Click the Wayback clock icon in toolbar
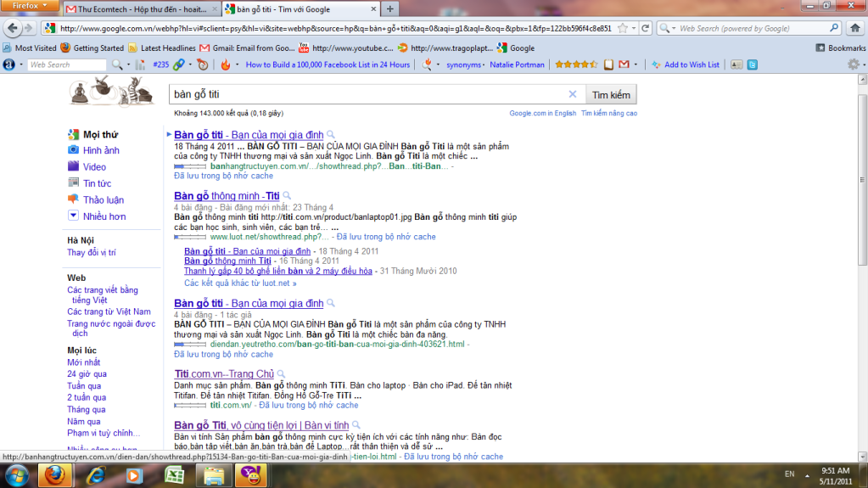The height and width of the screenshot is (488, 868). (203, 65)
